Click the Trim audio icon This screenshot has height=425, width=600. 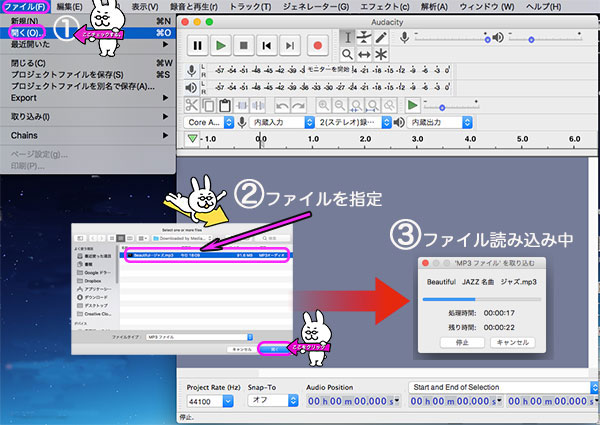242,105
